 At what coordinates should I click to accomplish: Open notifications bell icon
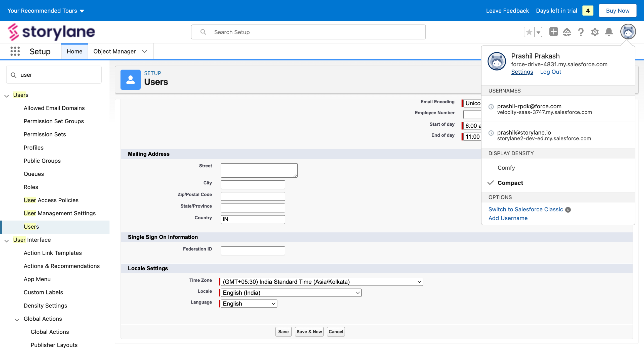pos(609,32)
